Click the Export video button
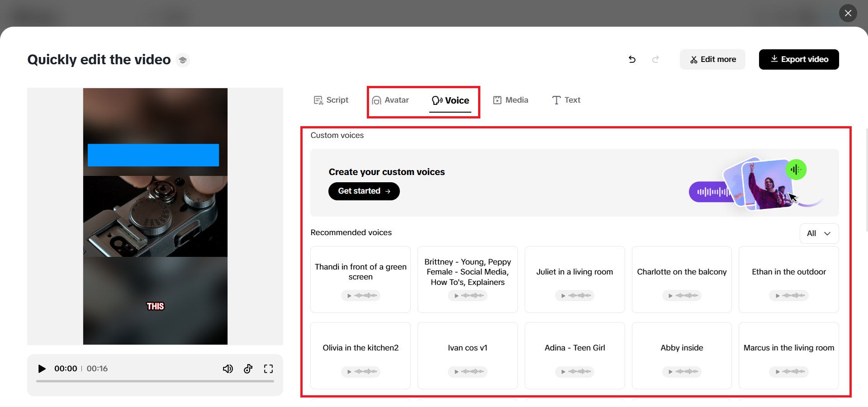 [x=799, y=59]
